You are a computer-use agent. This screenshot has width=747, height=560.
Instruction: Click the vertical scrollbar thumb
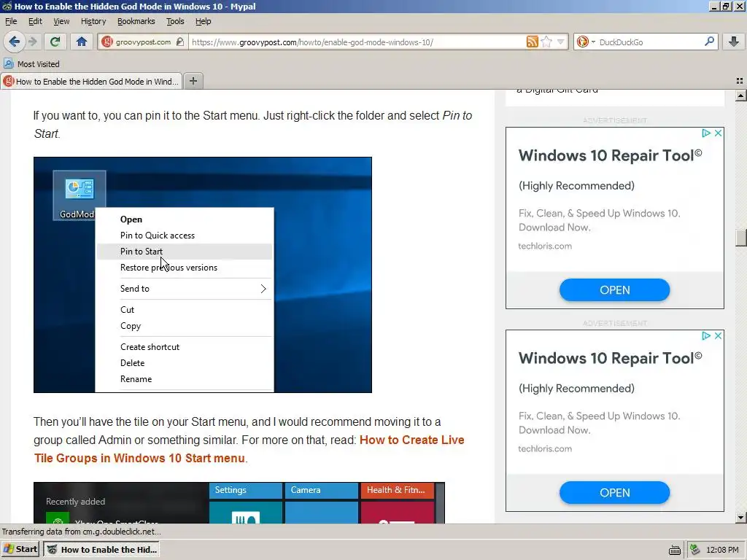click(x=740, y=238)
